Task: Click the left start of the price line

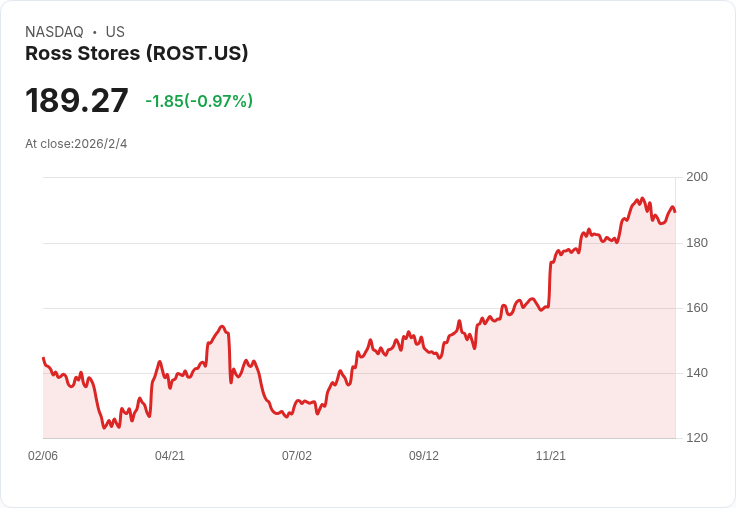Action: click(43, 358)
